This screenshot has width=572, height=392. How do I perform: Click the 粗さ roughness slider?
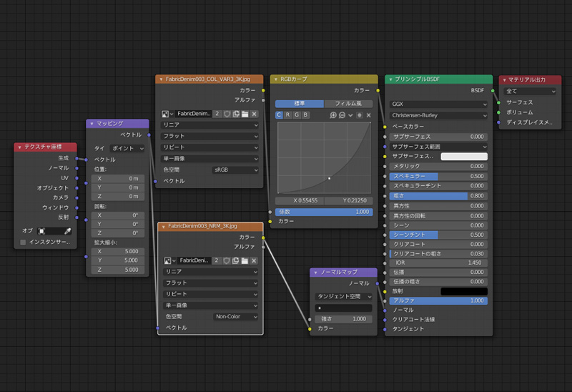tap(438, 195)
